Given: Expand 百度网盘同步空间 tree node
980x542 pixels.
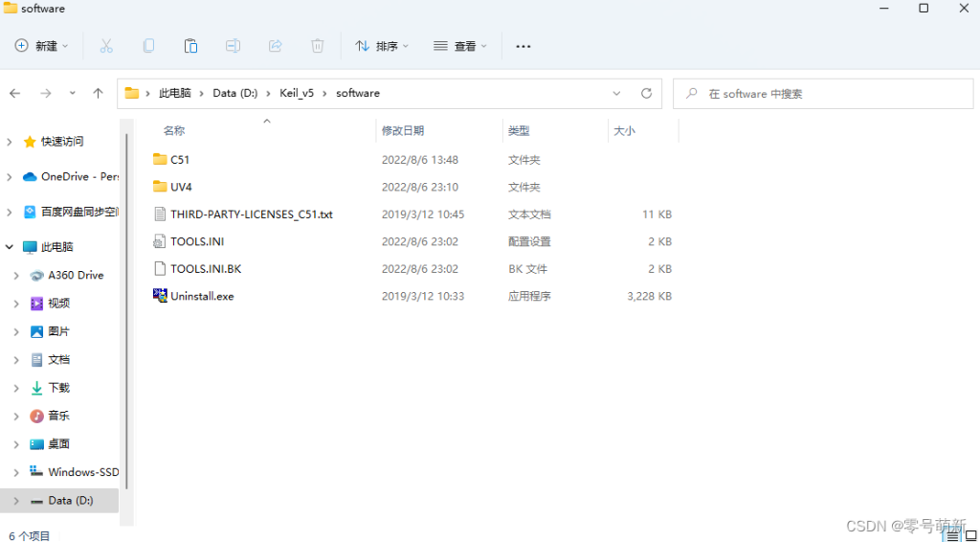Looking at the screenshot, I should coord(10,212).
